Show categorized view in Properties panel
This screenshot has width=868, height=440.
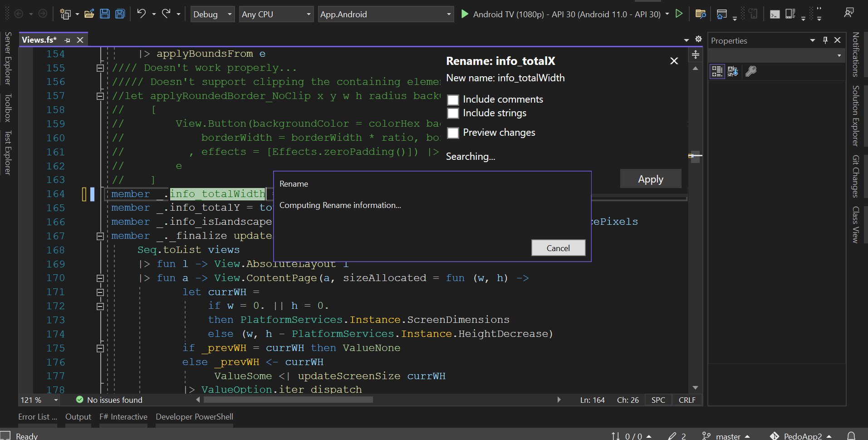click(717, 71)
